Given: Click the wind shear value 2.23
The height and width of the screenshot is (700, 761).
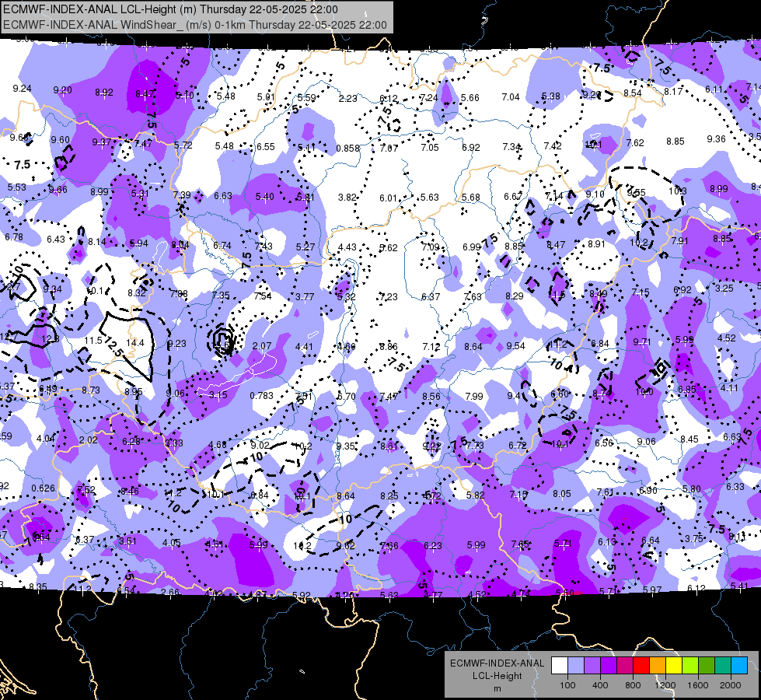Looking at the screenshot, I should (x=348, y=99).
